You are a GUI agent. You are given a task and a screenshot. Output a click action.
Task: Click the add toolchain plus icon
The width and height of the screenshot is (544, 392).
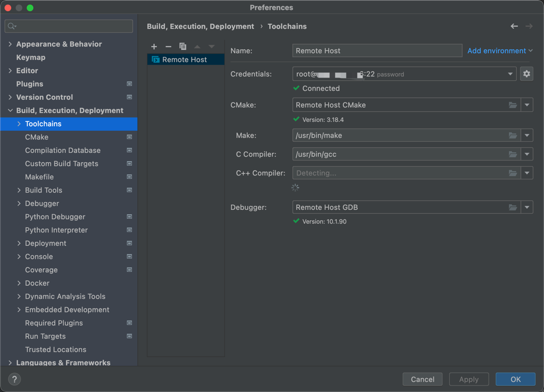[x=154, y=47]
